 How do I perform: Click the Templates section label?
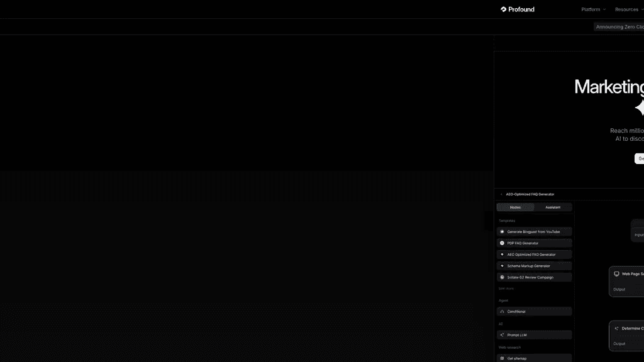coord(507,221)
